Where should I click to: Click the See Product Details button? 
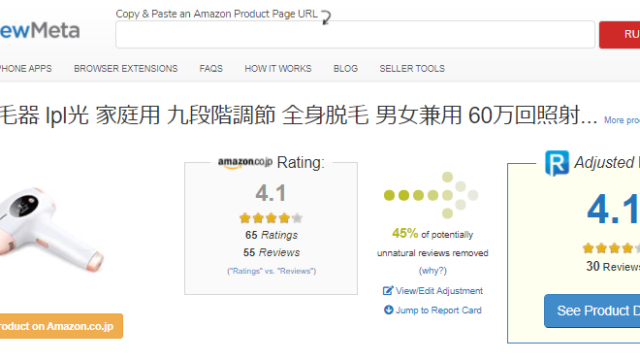(x=592, y=311)
